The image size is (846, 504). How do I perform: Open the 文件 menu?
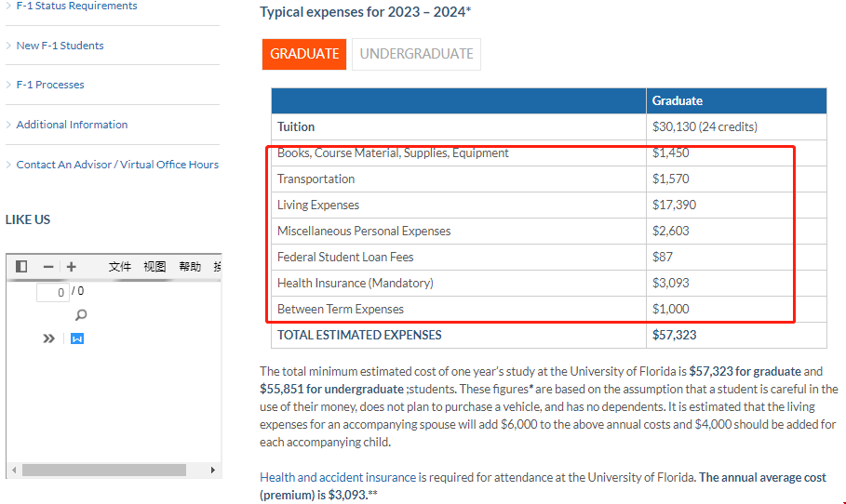(x=120, y=267)
